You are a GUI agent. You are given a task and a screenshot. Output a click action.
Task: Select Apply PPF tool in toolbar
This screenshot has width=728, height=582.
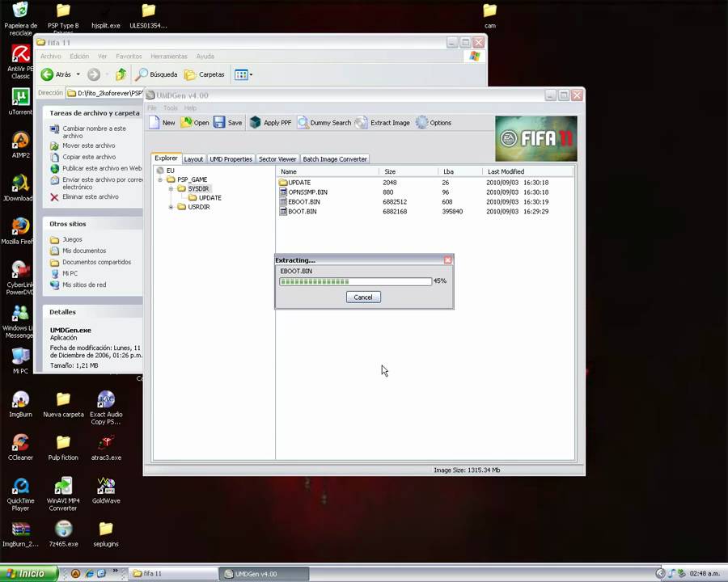(270, 123)
